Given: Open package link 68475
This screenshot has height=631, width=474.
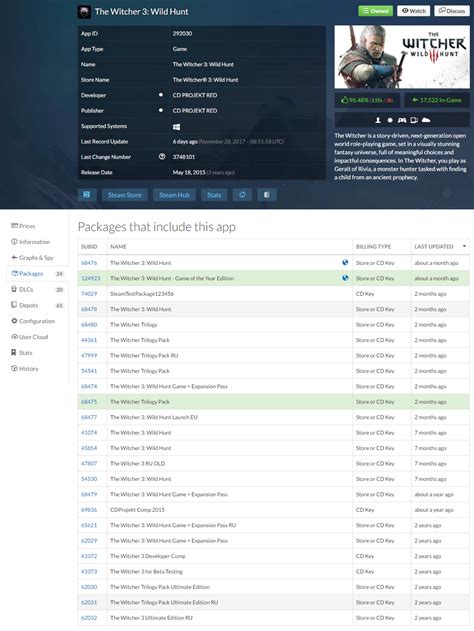Looking at the screenshot, I should (x=89, y=402).
